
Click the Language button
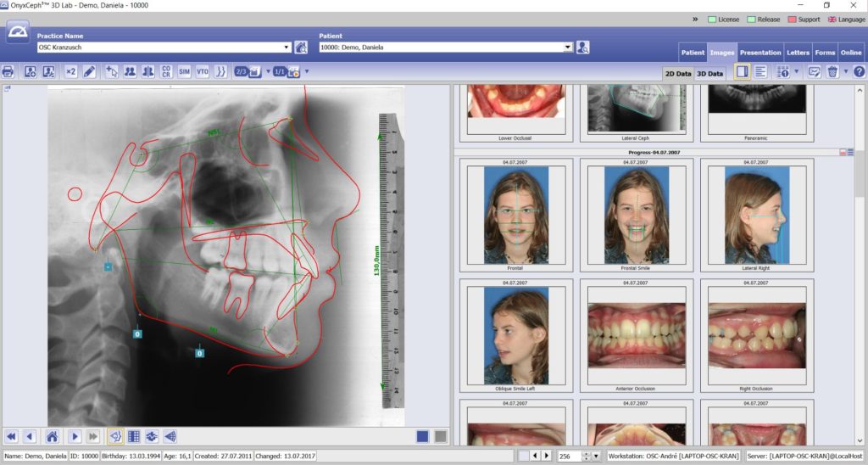(x=847, y=20)
